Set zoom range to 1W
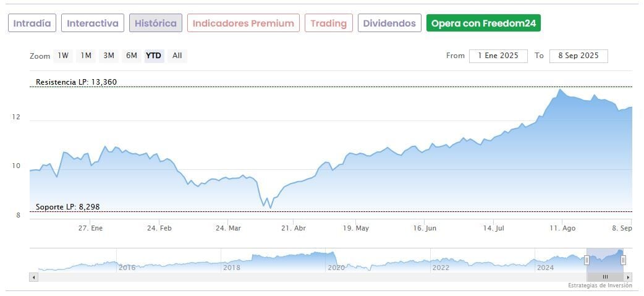 point(63,56)
